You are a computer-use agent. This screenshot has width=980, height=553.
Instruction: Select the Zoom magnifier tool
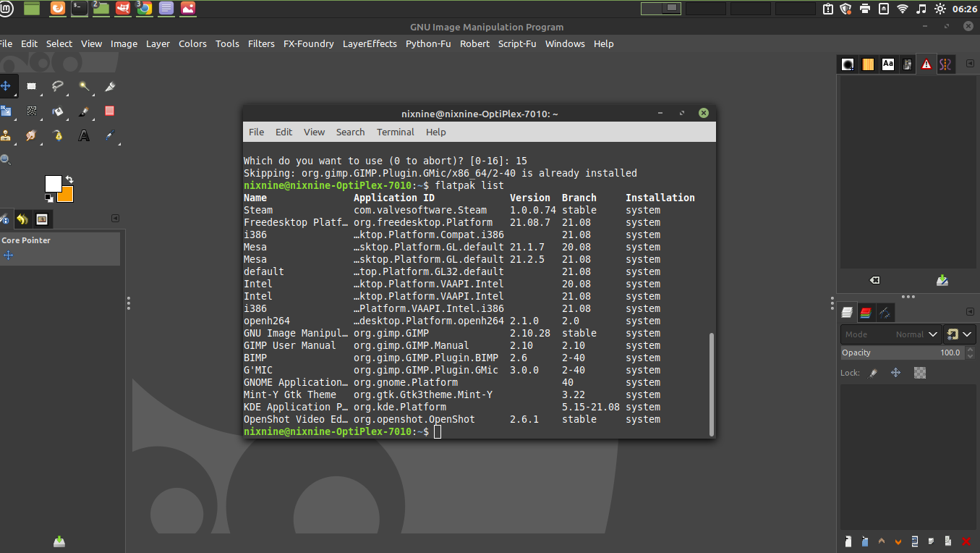pos(5,159)
